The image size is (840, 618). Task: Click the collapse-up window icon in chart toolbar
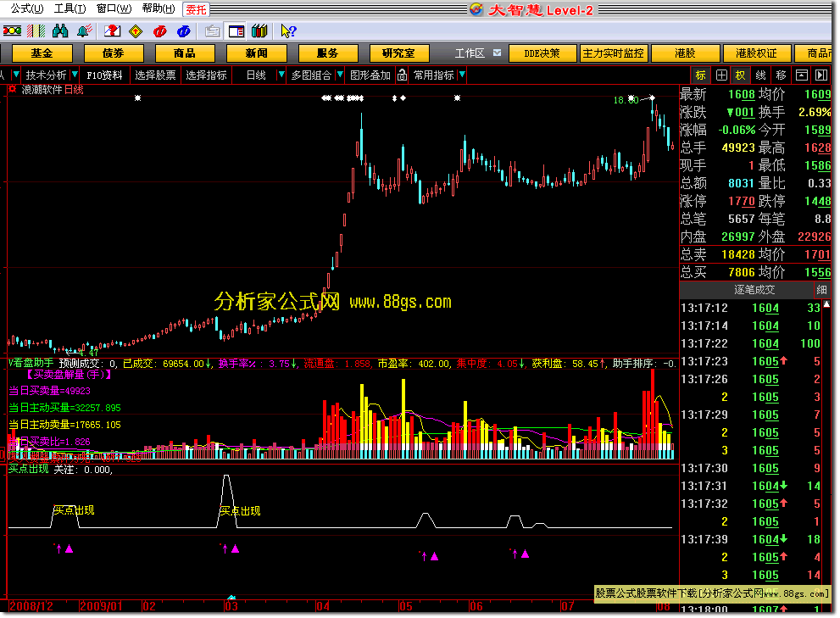(801, 75)
